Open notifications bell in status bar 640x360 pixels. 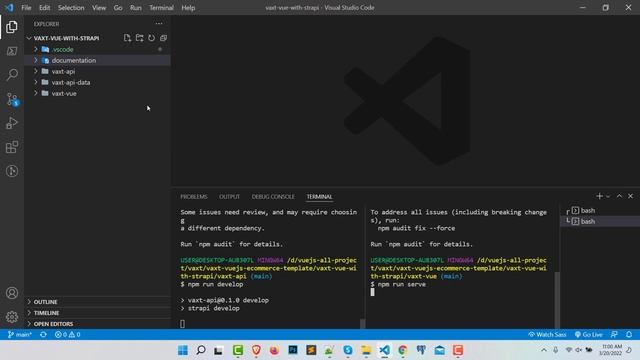click(629, 334)
